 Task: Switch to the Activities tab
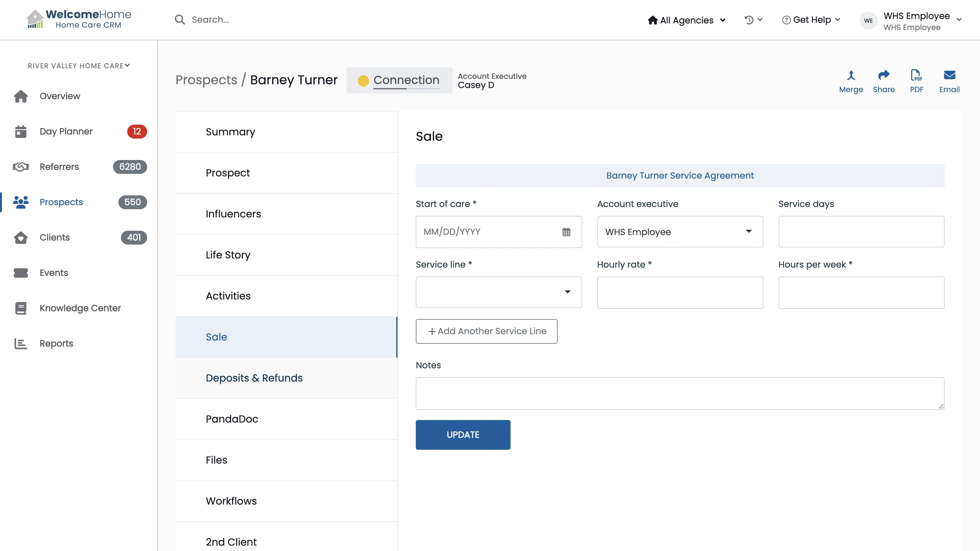pos(228,296)
